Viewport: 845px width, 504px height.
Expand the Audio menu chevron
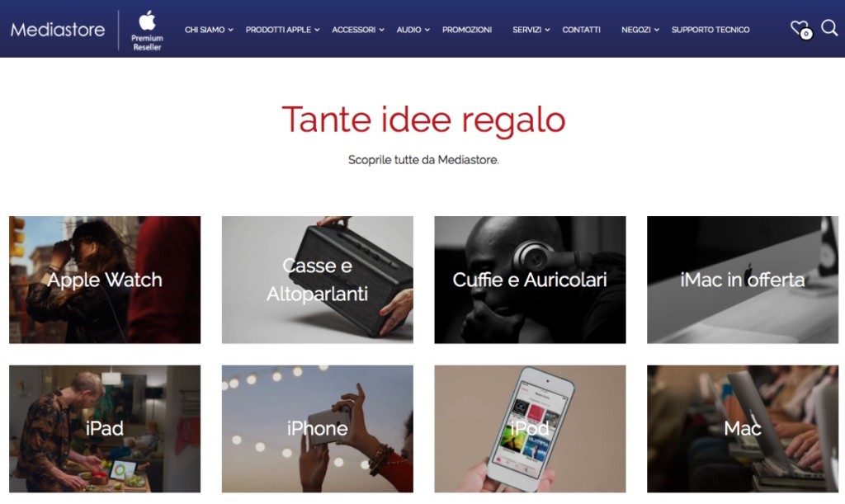click(x=427, y=31)
